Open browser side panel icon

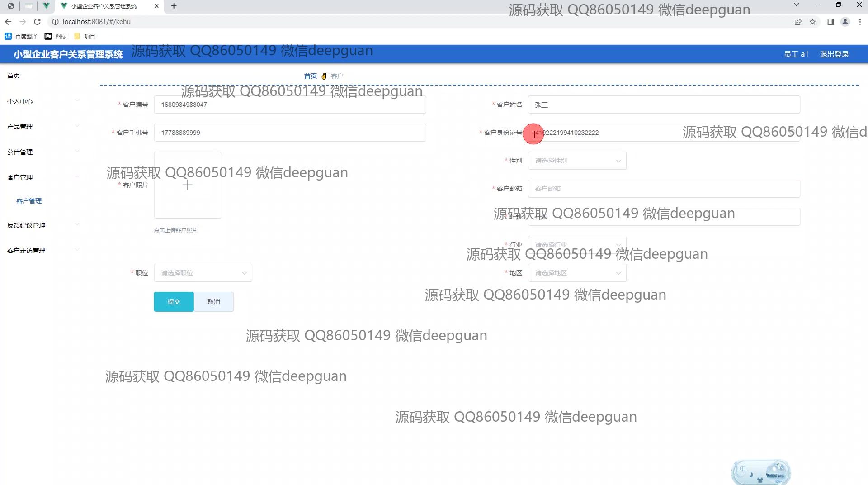tap(830, 22)
